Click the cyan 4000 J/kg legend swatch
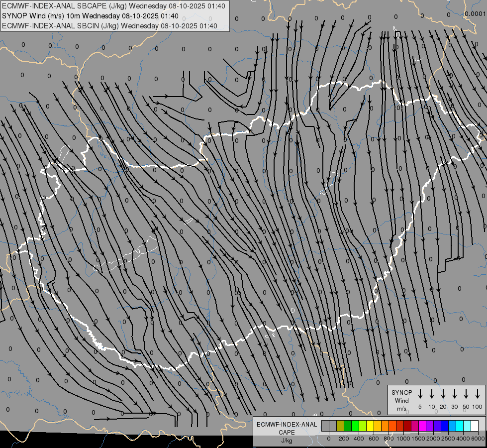Image resolution: width=487 pixels, height=448 pixels. pyautogui.click(x=460, y=426)
